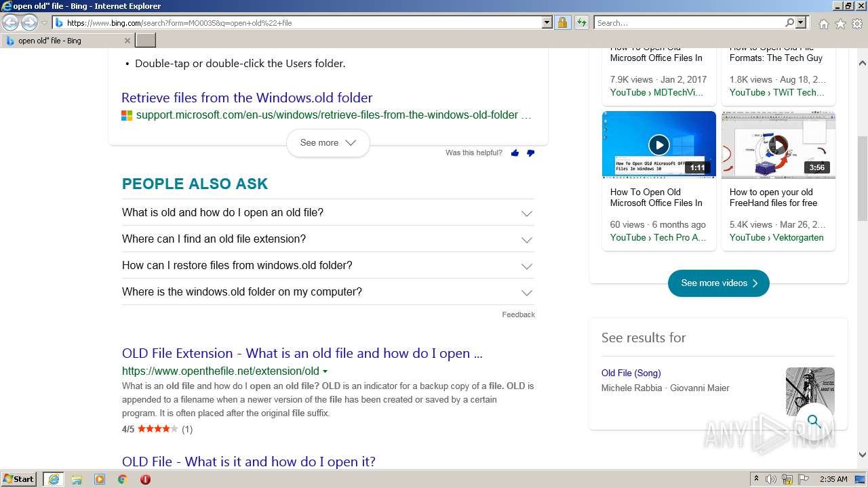
Task: Show hidden tray icons arrow
Action: pyautogui.click(x=756, y=479)
